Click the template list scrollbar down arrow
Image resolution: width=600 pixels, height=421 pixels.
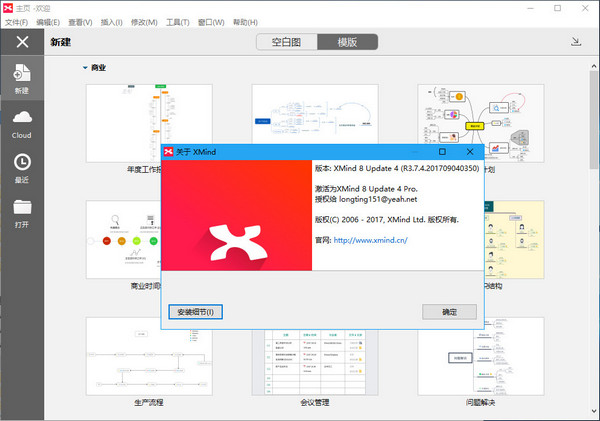[594, 411]
